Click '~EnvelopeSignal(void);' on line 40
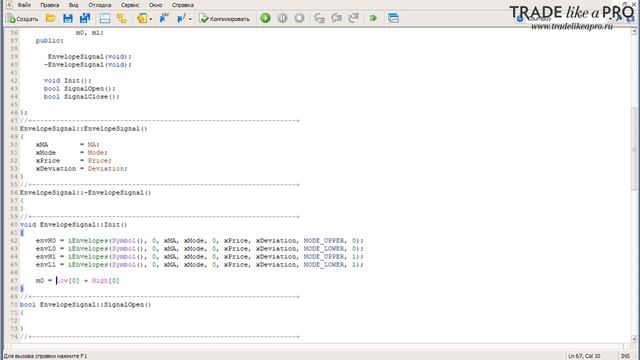Image resolution: width=640 pixels, height=360 pixels. pyautogui.click(x=88, y=65)
